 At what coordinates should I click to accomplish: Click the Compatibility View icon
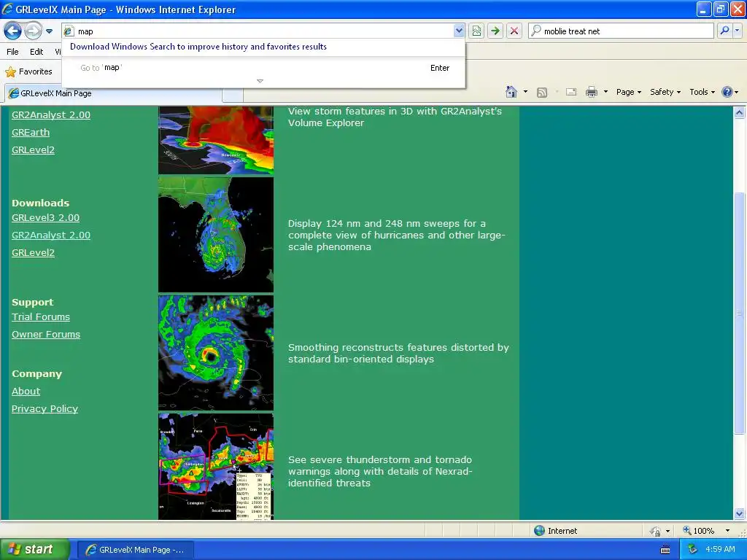[476, 31]
